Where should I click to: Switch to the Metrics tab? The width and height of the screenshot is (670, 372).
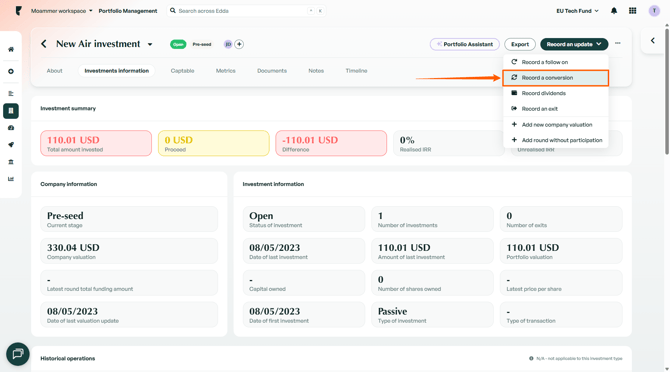[226, 71]
